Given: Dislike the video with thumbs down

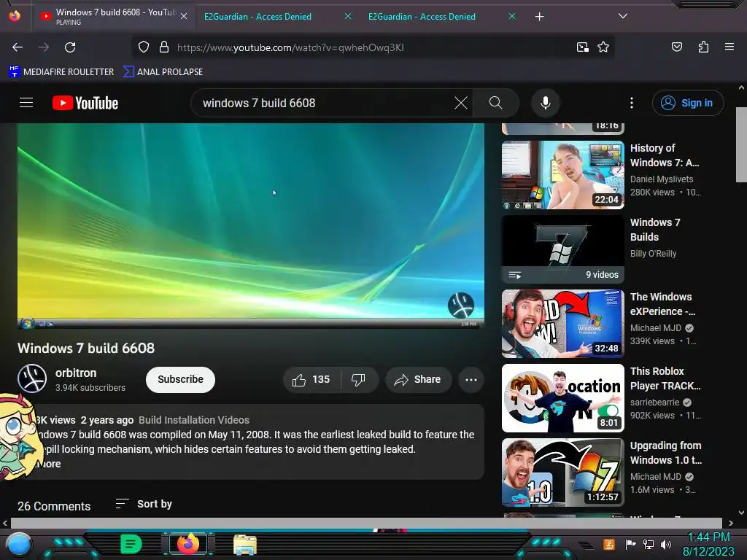Looking at the screenshot, I should 358,379.
